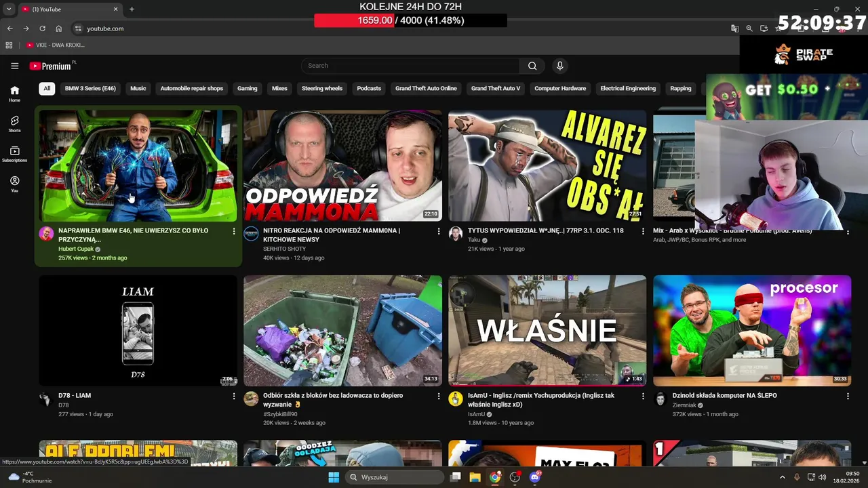Open Task View on the taskbar

(456, 477)
